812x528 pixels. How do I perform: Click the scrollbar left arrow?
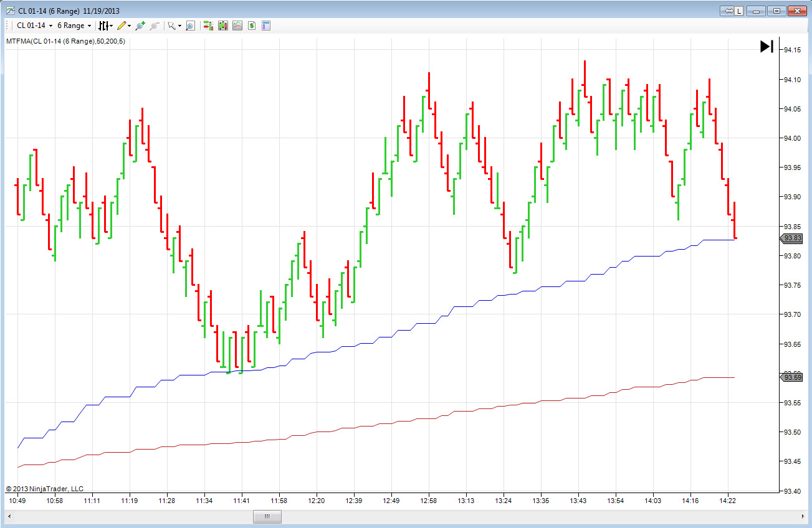pyautogui.click(x=9, y=516)
